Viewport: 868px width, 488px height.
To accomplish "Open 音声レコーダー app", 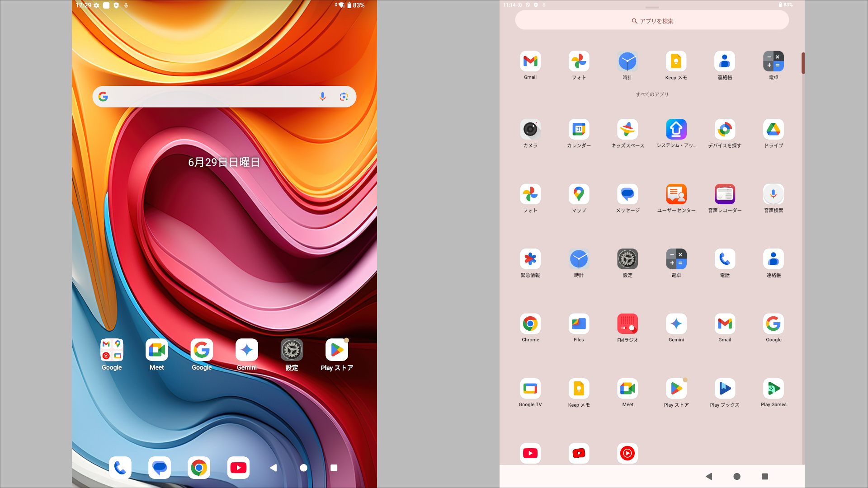I will [x=725, y=194].
